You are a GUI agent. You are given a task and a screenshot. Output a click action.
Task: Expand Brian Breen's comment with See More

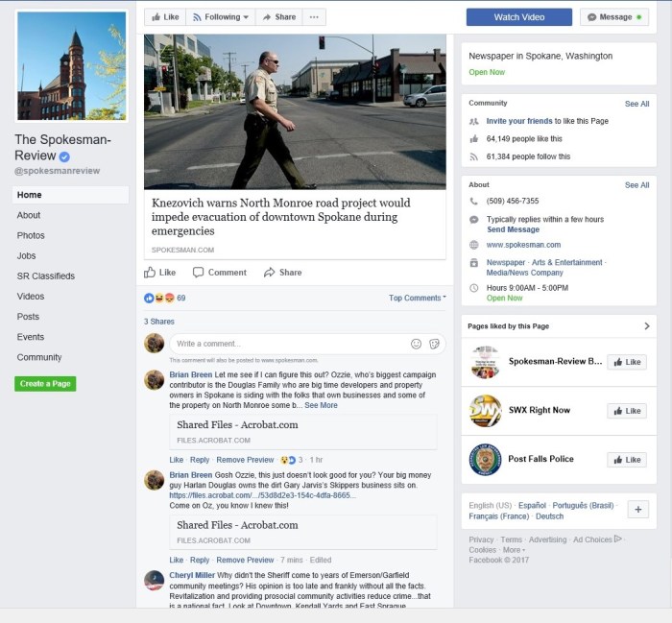pyautogui.click(x=321, y=405)
